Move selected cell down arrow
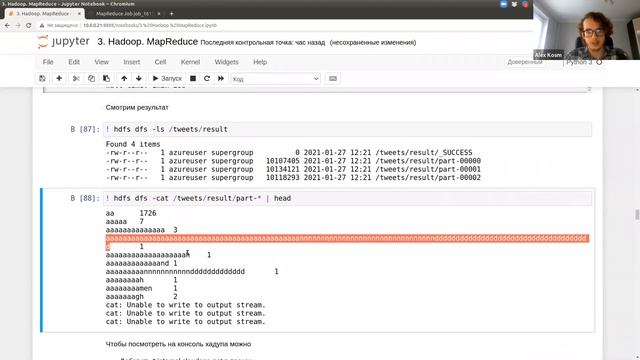Screen dimensions: 640x360 (x=139, y=78)
